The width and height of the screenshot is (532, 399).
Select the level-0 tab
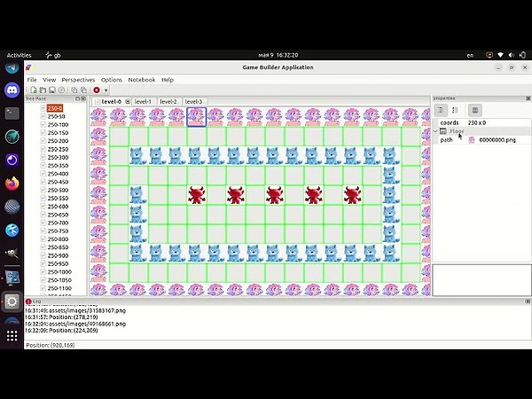pyautogui.click(x=112, y=101)
